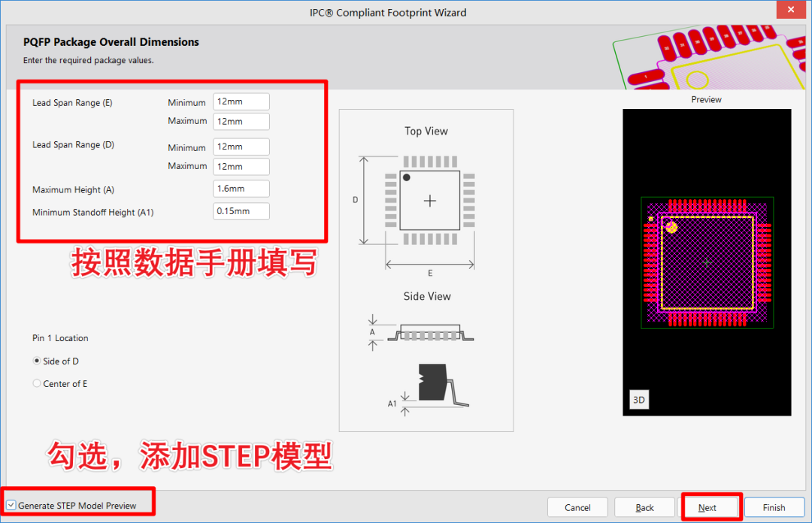Click the Lead Span Range E Minimum field
Viewport: 812px width, 523px height.
tap(240, 101)
